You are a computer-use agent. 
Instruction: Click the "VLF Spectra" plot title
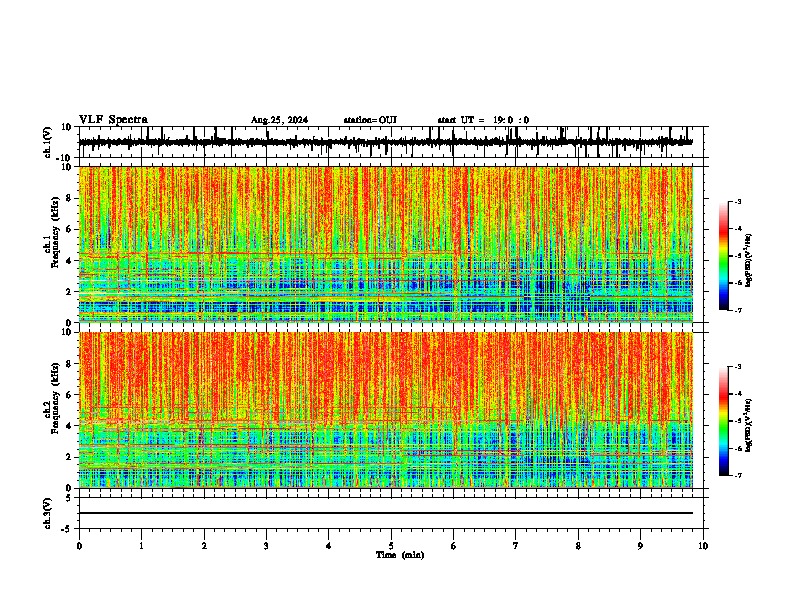(113, 120)
